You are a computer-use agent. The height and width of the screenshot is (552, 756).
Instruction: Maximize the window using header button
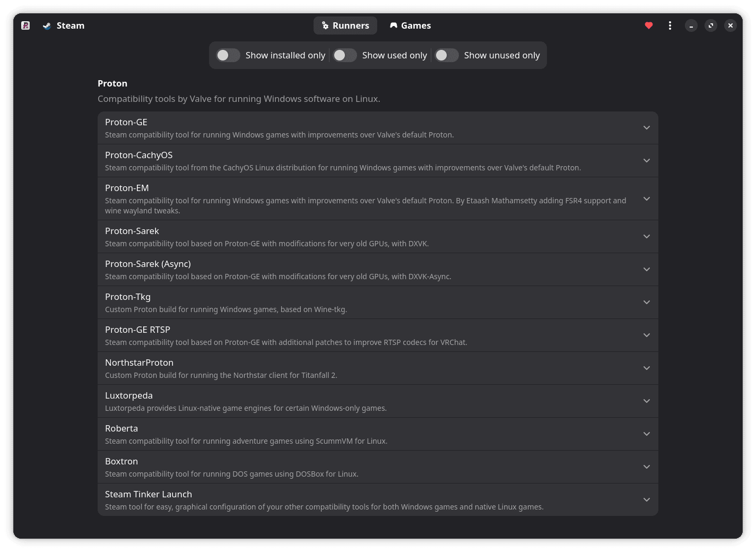[711, 25]
